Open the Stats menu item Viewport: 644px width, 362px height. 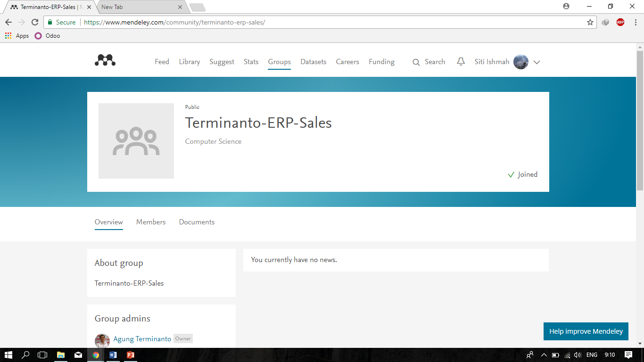(x=251, y=62)
